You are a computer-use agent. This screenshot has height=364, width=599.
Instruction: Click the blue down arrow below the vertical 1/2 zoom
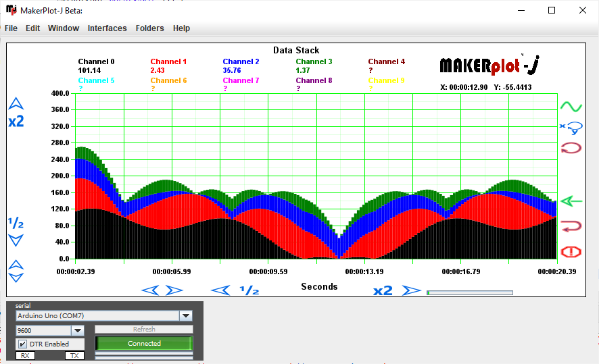16,240
